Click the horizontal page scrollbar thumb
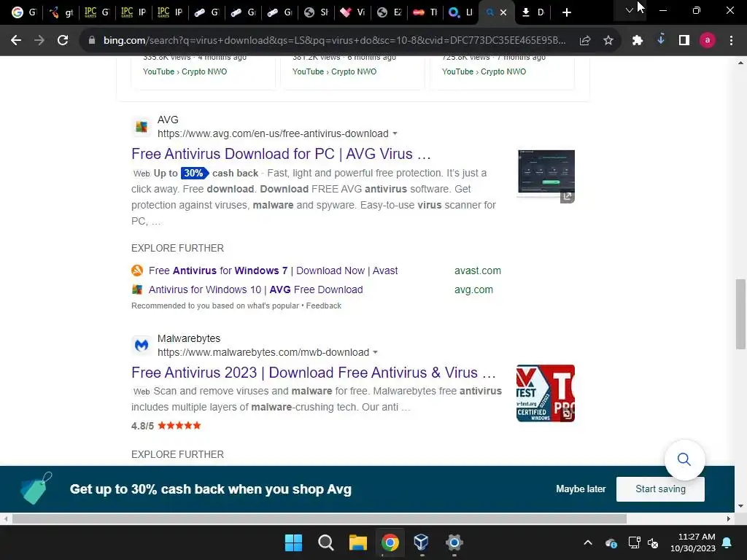The width and height of the screenshot is (747, 560). [320, 518]
